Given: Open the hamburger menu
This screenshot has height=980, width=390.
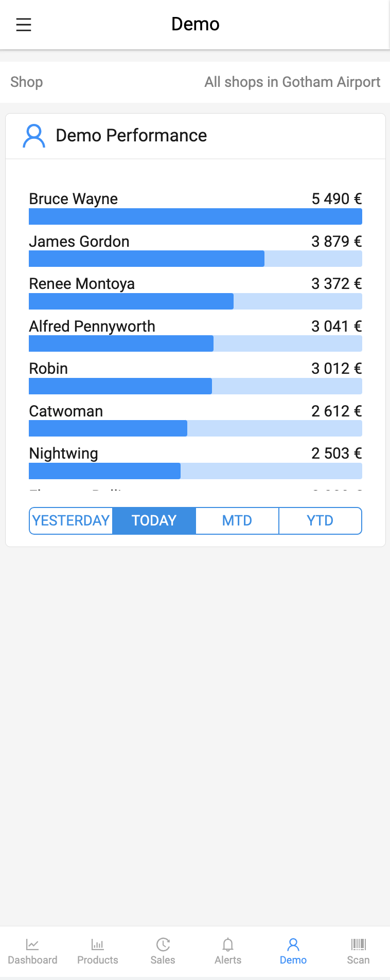Looking at the screenshot, I should click(x=24, y=25).
